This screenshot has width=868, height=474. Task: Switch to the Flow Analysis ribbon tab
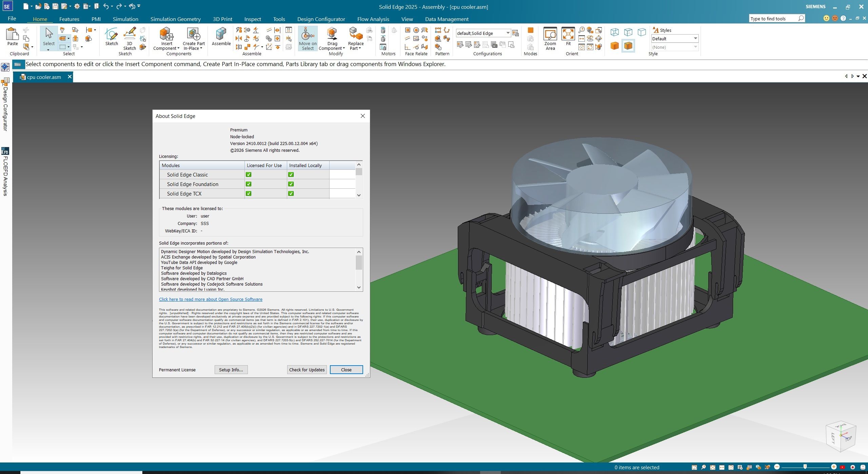tap(373, 19)
